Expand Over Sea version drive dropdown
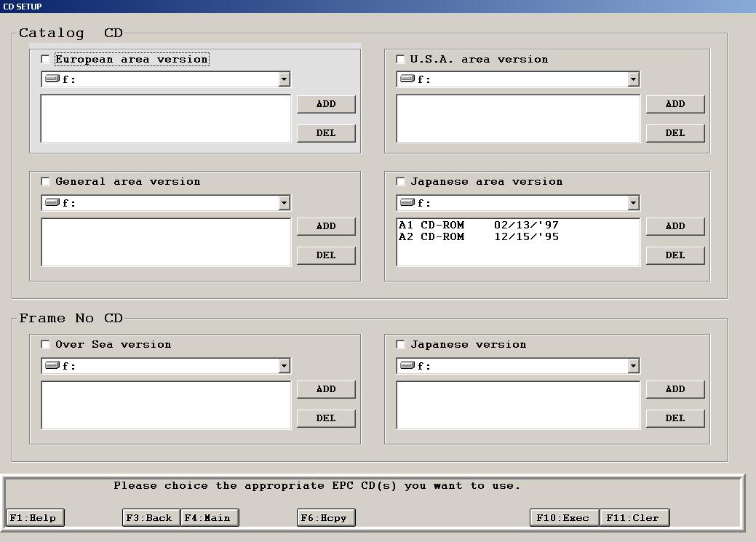The width and height of the screenshot is (756, 542). point(284,366)
